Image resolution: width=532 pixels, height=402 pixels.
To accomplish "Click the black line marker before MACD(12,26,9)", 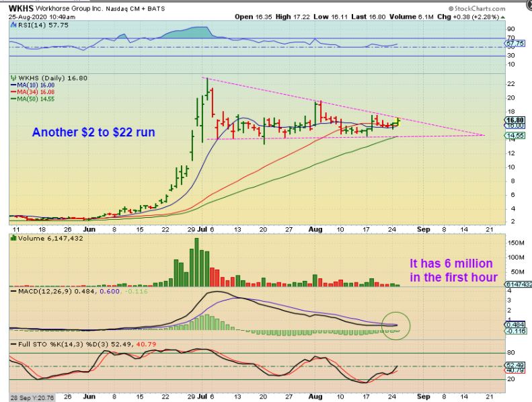I will click(13, 291).
